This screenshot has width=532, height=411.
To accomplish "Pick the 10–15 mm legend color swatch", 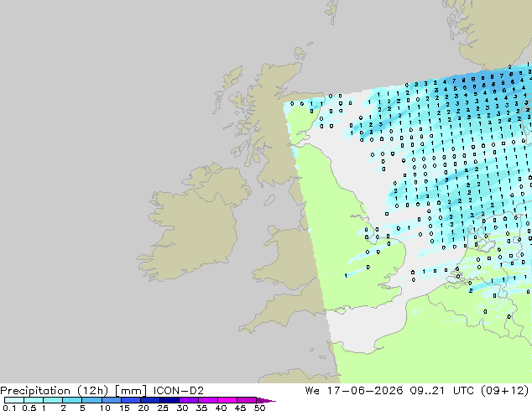I will point(111,400).
